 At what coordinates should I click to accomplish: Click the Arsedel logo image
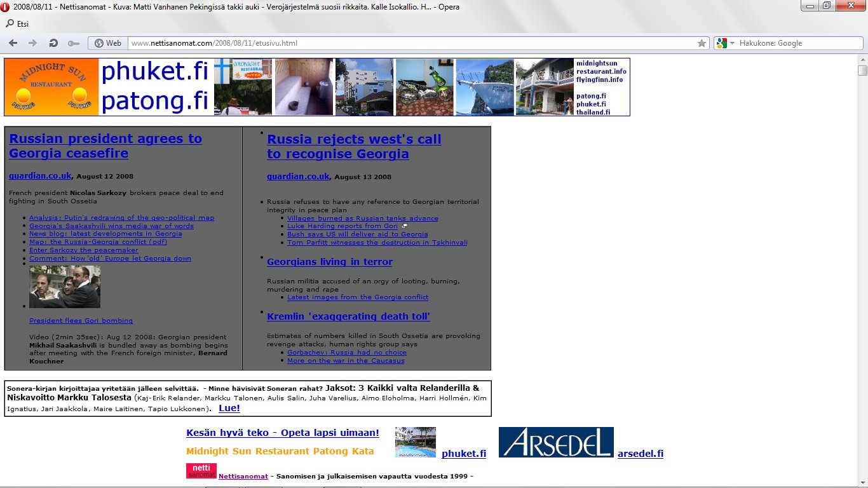[556, 442]
